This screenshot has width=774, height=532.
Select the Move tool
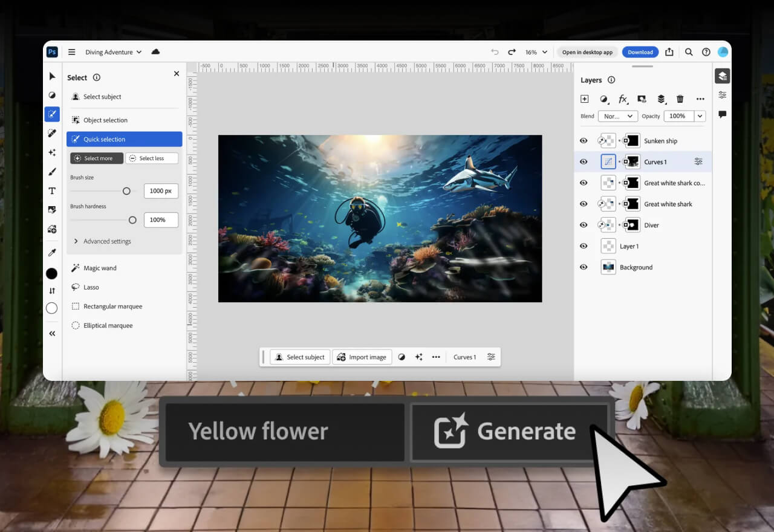click(52, 76)
